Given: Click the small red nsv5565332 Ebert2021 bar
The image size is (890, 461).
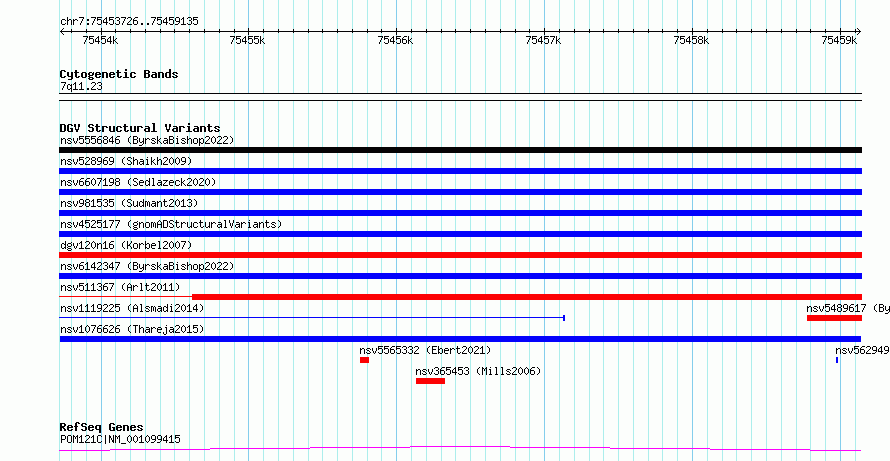Looking at the screenshot, I should click(x=364, y=360).
